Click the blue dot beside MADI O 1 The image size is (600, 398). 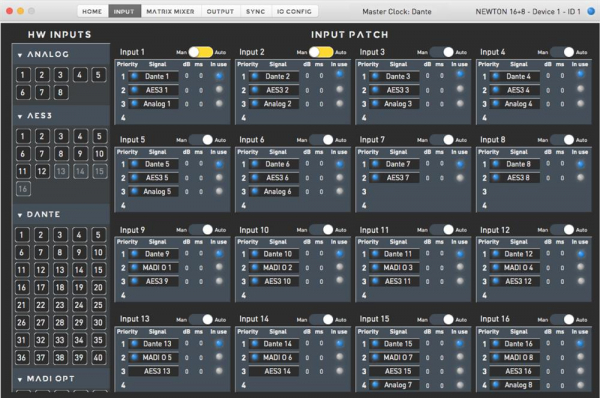pos(134,267)
